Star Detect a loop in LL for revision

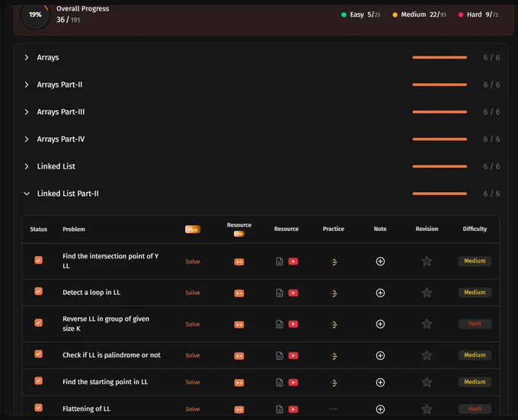pyautogui.click(x=427, y=293)
